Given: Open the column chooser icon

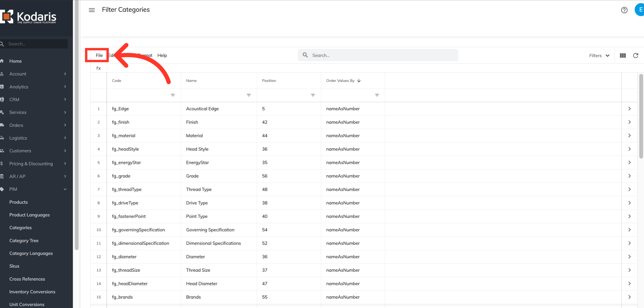Looking at the screenshot, I should [x=623, y=55].
